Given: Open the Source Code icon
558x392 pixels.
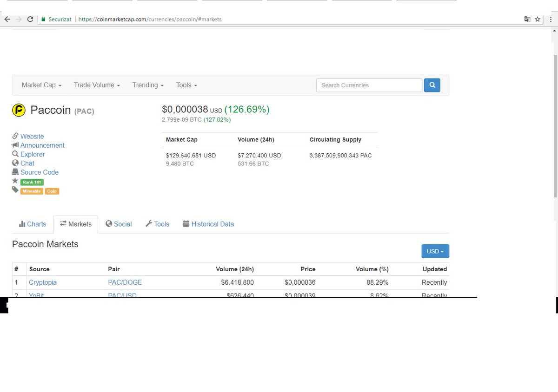Looking at the screenshot, I should tap(14, 172).
